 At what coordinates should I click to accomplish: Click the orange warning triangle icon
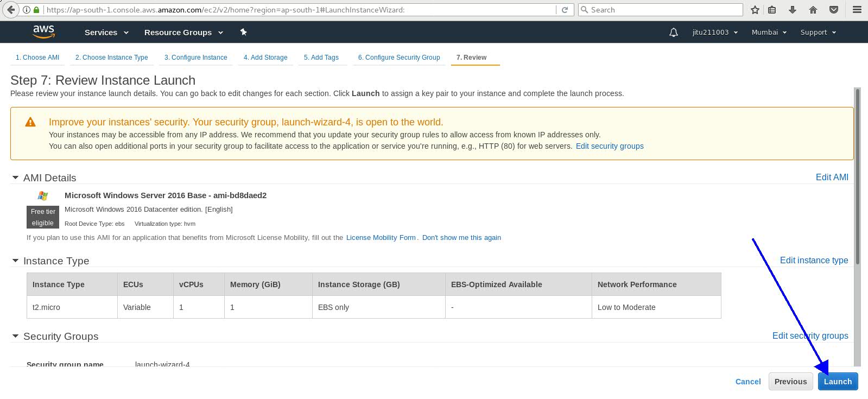coord(30,122)
